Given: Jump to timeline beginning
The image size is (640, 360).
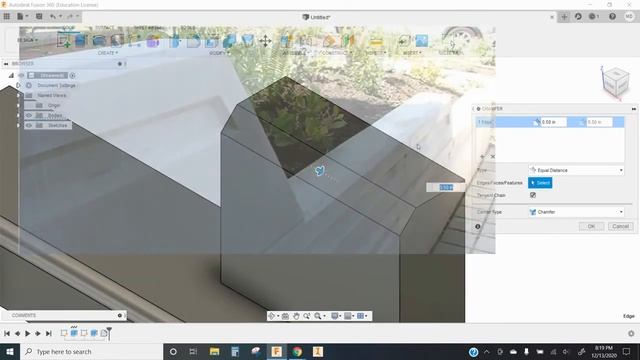Looking at the screenshot, I should click(7, 333).
